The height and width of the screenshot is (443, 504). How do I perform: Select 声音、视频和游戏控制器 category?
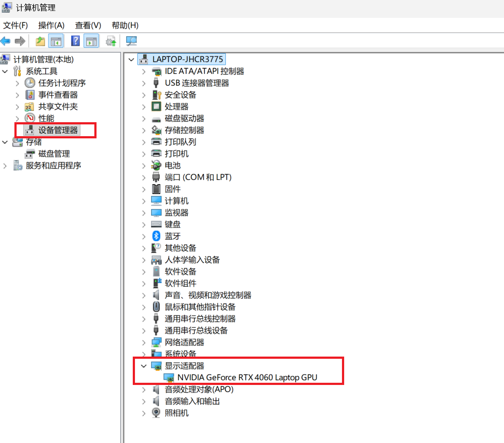coord(208,295)
